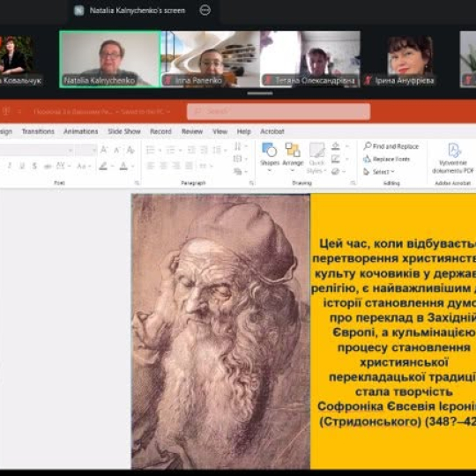Open the View tab
476x476 pixels.
[220, 131]
